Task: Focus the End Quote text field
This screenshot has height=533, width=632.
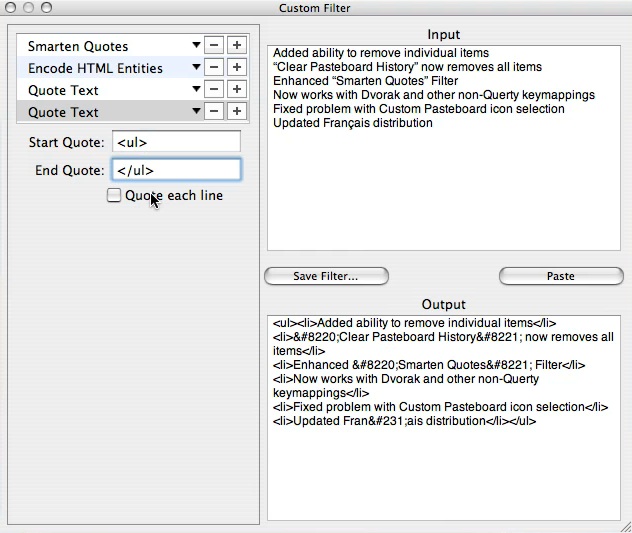Action: pos(176,170)
